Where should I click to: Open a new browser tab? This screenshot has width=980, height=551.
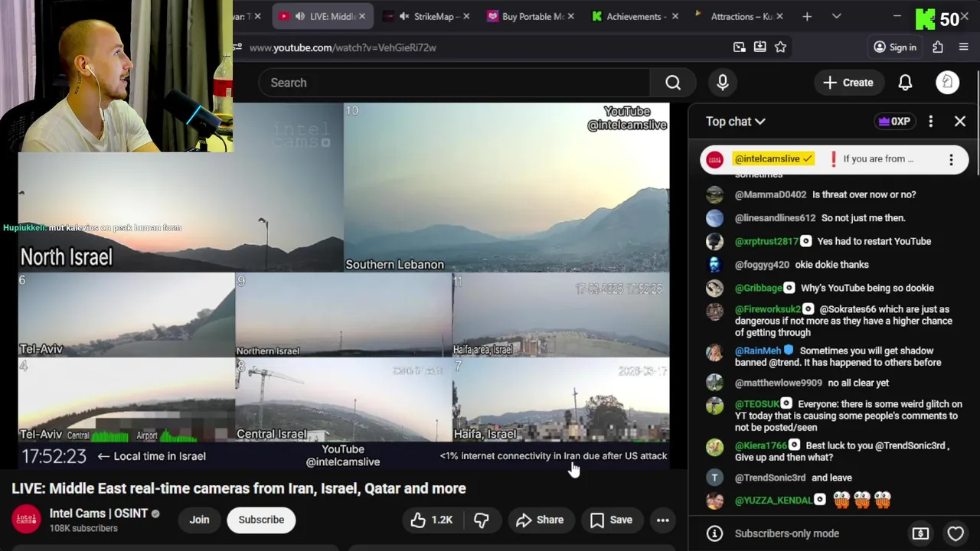click(x=807, y=16)
